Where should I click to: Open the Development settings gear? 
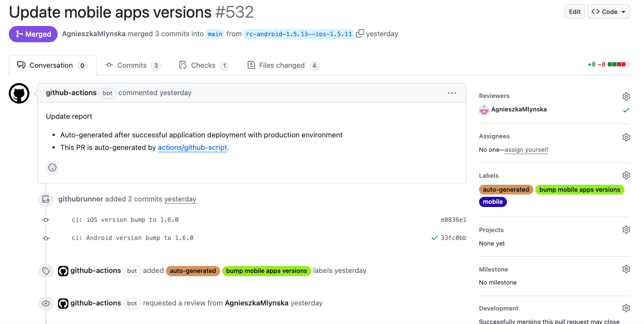[626, 308]
